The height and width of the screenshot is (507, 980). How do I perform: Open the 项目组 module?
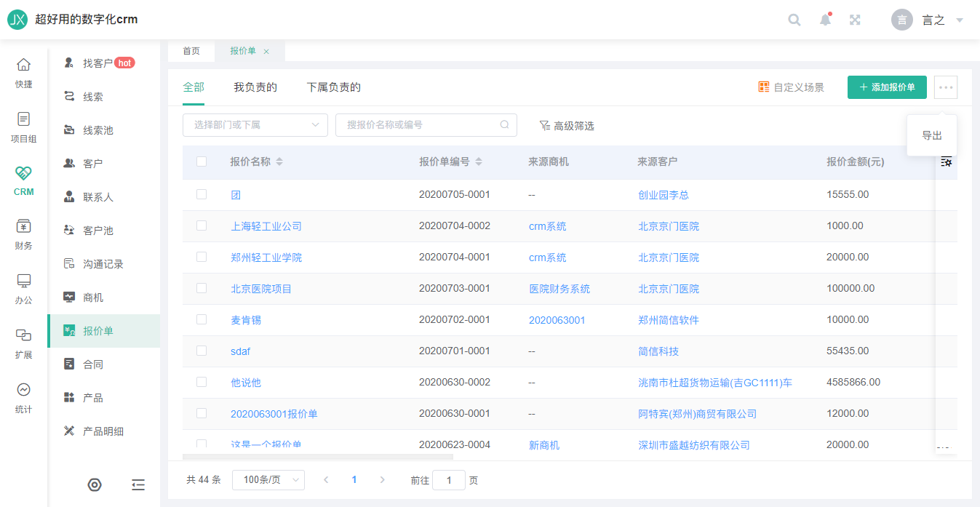click(x=24, y=127)
